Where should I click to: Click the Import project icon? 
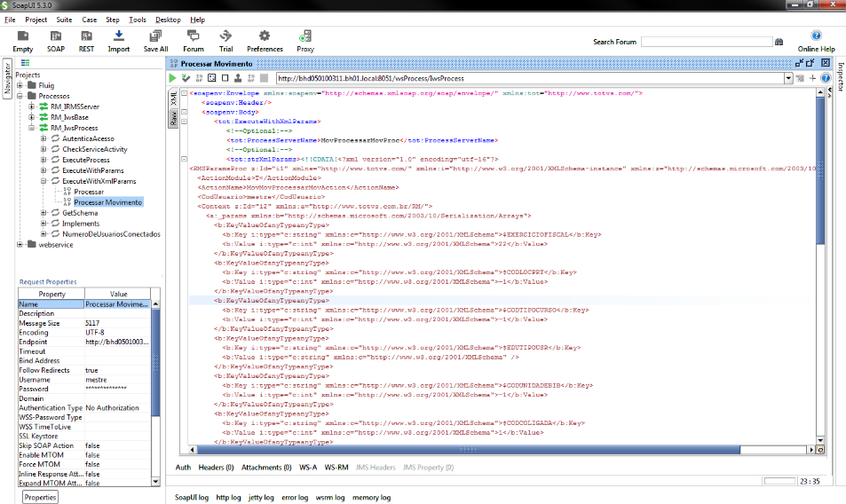click(x=119, y=42)
